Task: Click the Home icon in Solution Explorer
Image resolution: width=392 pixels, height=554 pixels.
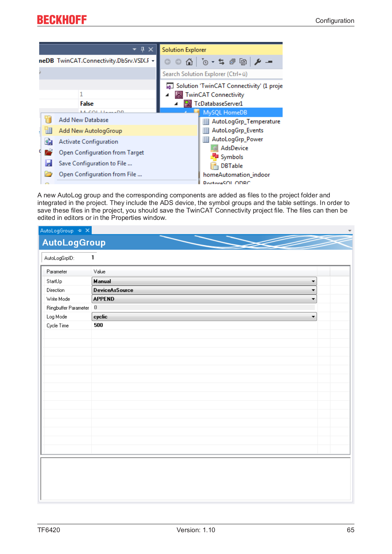Action: [189, 62]
